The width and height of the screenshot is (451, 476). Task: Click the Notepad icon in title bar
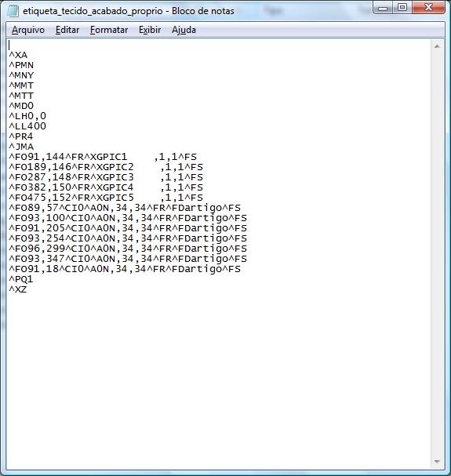(x=13, y=11)
